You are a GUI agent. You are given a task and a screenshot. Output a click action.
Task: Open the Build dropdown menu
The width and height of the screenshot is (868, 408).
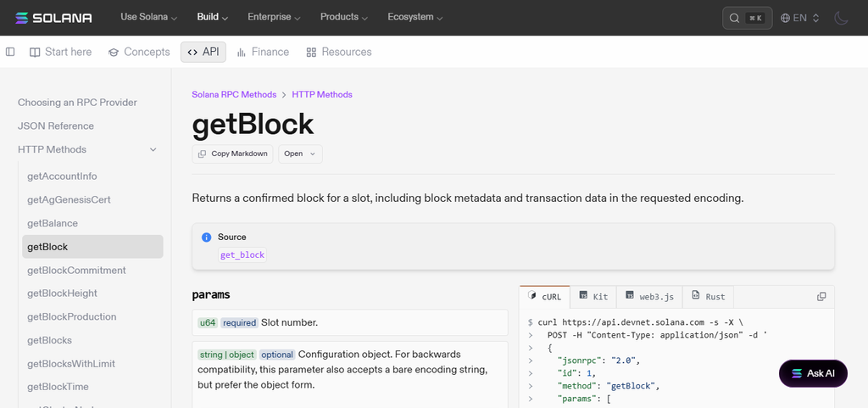(x=213, y=17)
